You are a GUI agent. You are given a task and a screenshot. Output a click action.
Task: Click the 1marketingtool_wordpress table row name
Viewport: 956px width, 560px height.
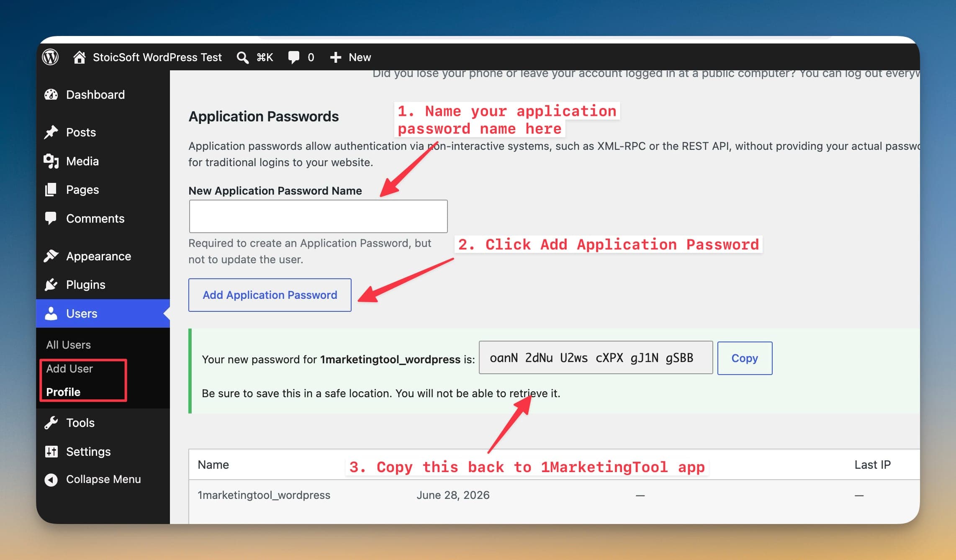tap(264, 495)
